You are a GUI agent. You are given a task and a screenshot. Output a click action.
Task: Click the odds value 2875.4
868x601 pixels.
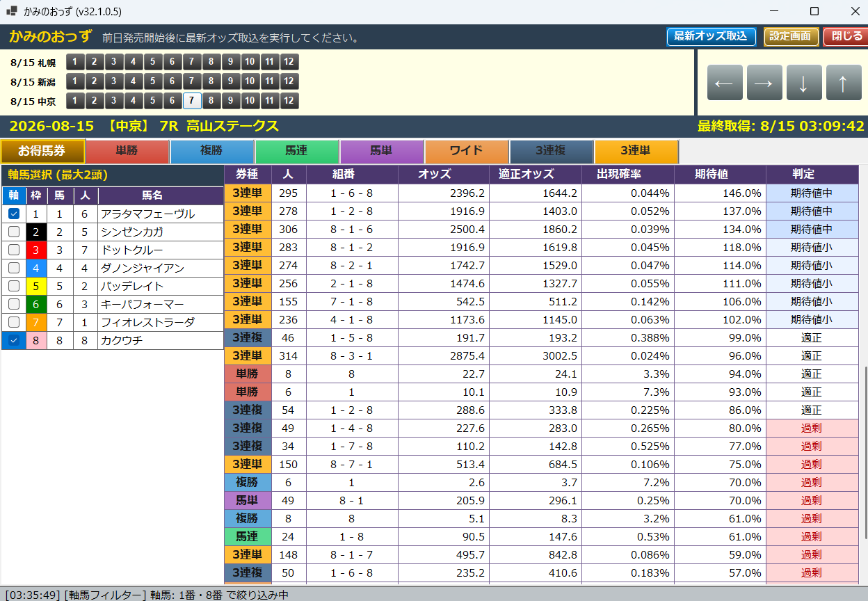[x=468, y=356]
